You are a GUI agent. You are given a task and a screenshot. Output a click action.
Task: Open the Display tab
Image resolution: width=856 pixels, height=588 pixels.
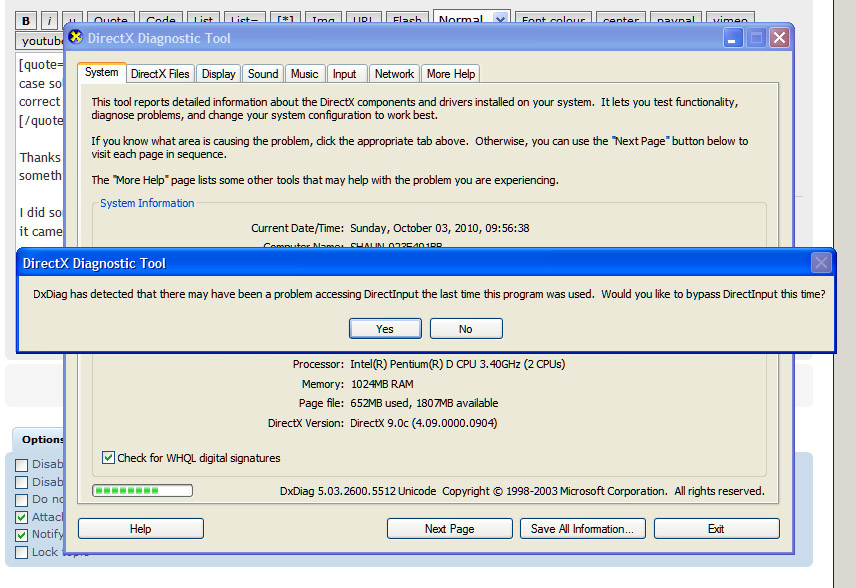coord(218,74)
